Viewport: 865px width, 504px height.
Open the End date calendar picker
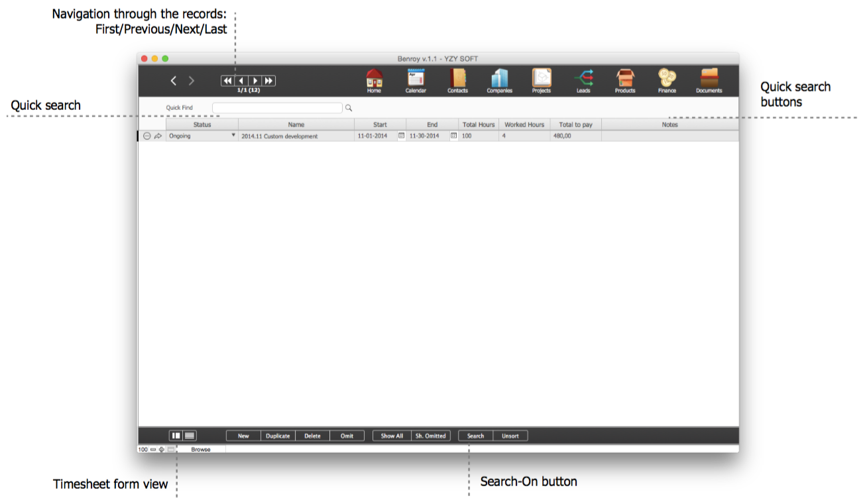[x=453, y=136]
